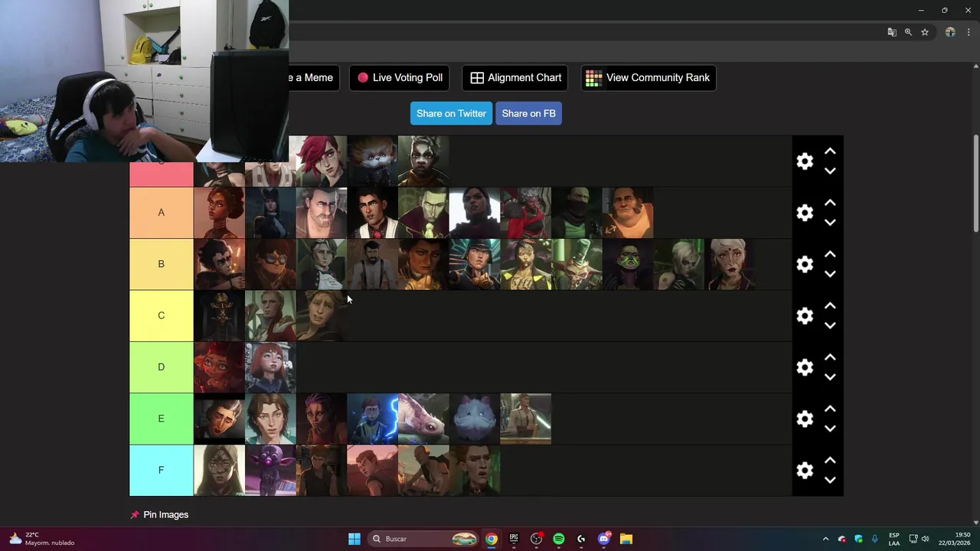Move tier F row down
Image resolution: width=980 pixels, height=551 pixels.
coord(830,480)
